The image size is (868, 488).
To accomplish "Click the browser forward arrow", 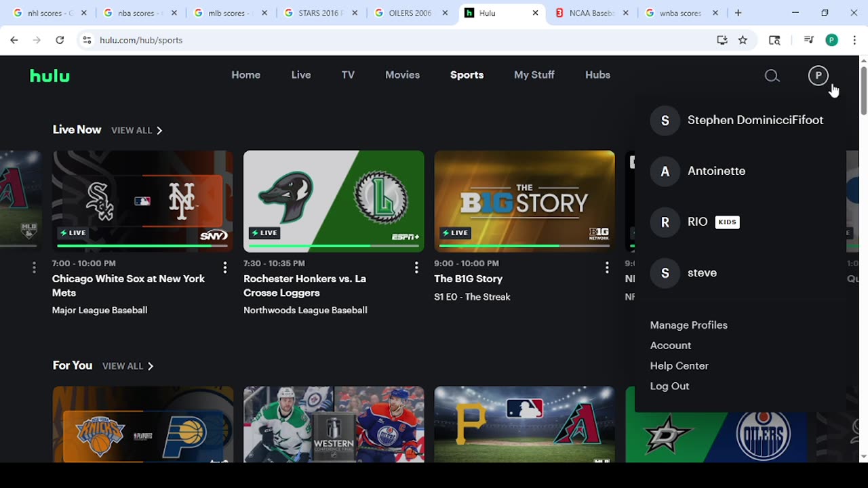I will pos(37,40).
